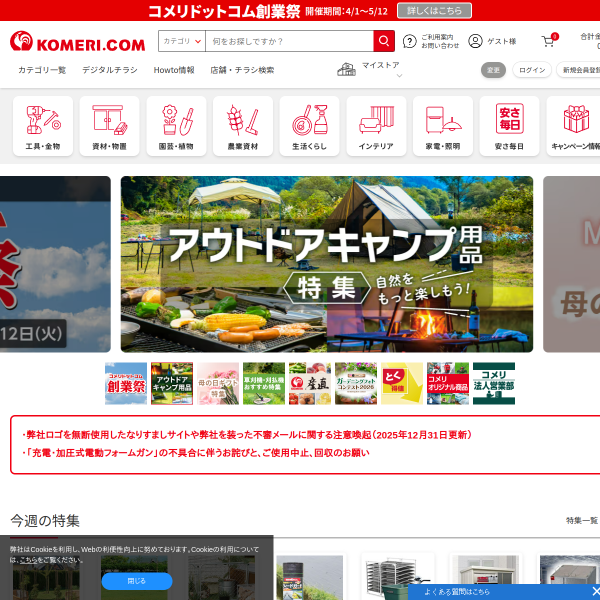Open the こちら cookie policy link
This screenshot has width=600, height=600.
tap(28, 560)
